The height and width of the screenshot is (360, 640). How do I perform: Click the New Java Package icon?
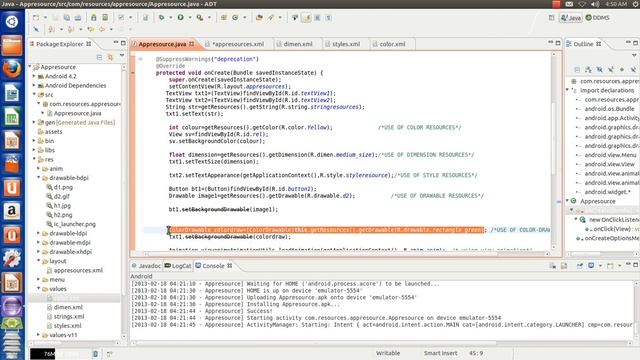224,18
